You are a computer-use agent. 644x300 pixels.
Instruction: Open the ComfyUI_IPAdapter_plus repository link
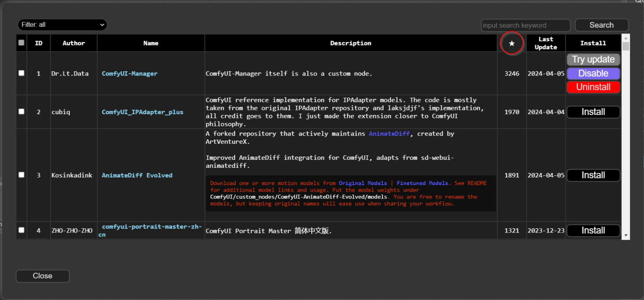[x=142, y=112]
